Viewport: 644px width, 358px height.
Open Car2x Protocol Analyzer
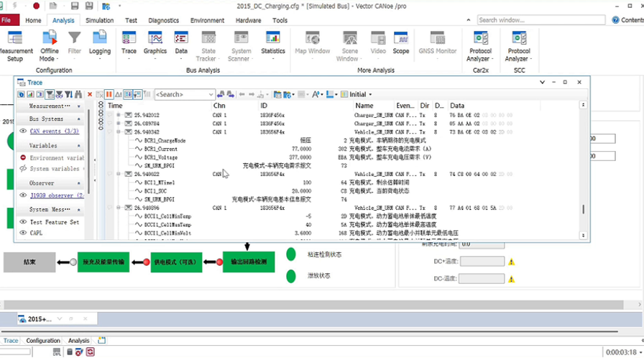(480, 47)
